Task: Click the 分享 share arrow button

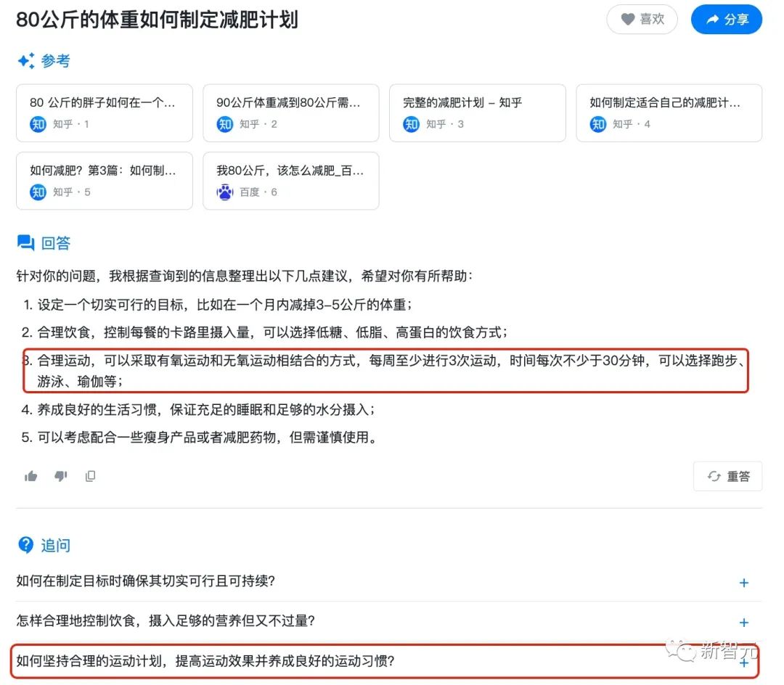Action: click(727, 20)
